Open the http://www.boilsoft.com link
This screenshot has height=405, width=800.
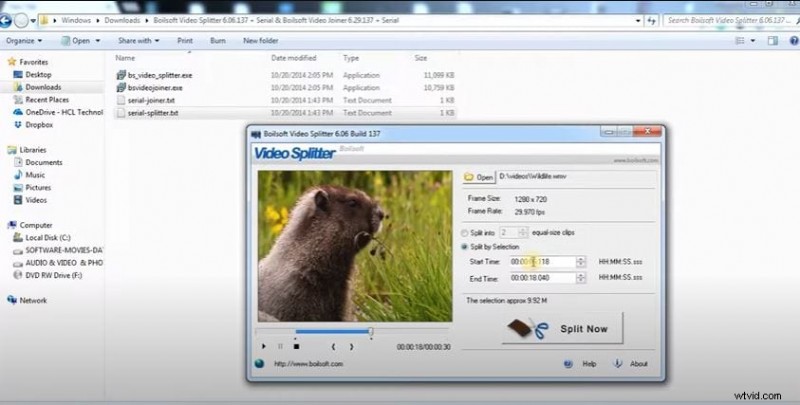308,364
